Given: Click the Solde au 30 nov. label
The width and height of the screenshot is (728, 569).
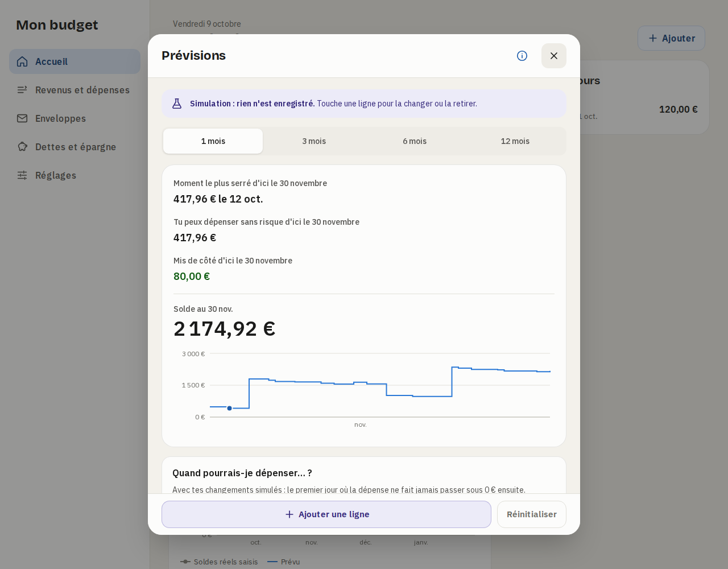Looking at the screenshot, I should (203, 309).
